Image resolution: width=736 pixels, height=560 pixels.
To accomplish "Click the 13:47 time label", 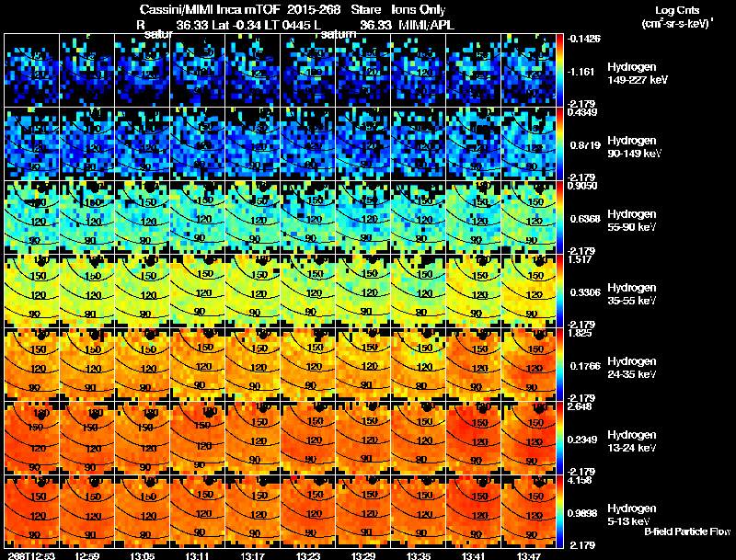I will [x=528, y=556].
